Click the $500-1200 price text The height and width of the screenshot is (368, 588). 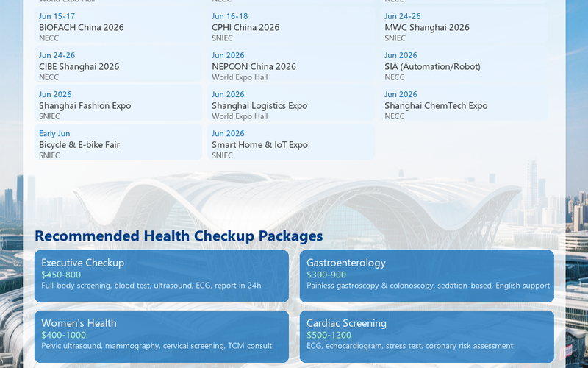click(329, 335)
